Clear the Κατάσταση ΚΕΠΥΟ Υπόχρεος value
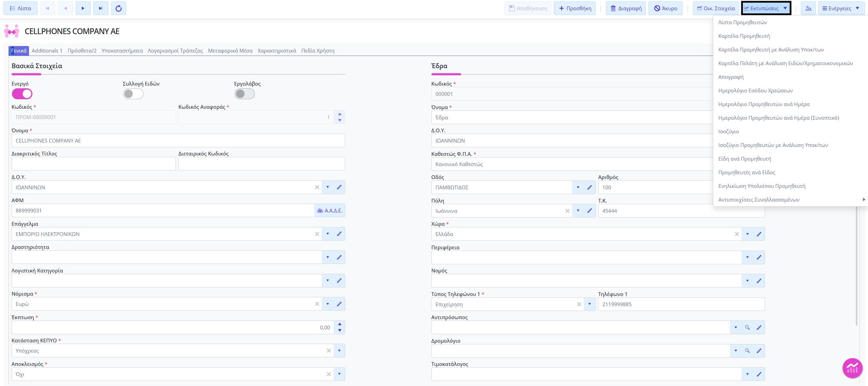Viewport: 868px width, 386px height. coord(329,351)
